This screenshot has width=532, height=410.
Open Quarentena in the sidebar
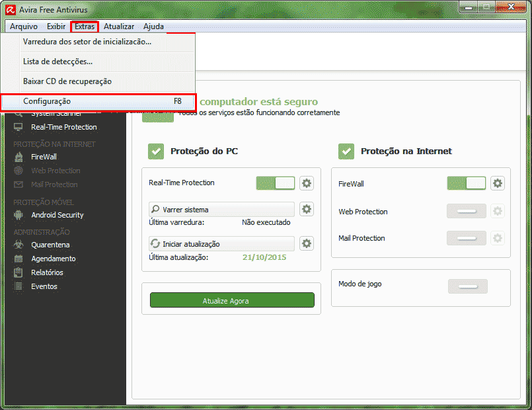tap(50, 245)
